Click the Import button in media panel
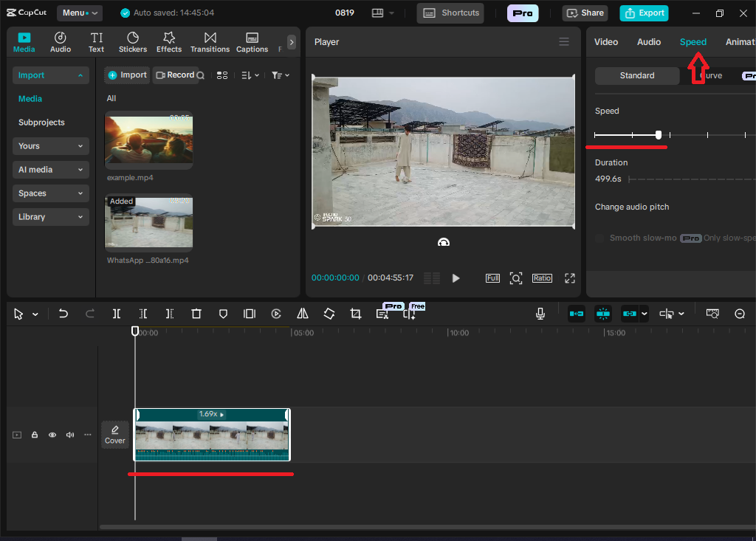This screenshot has height=541, width=756. 127,75
